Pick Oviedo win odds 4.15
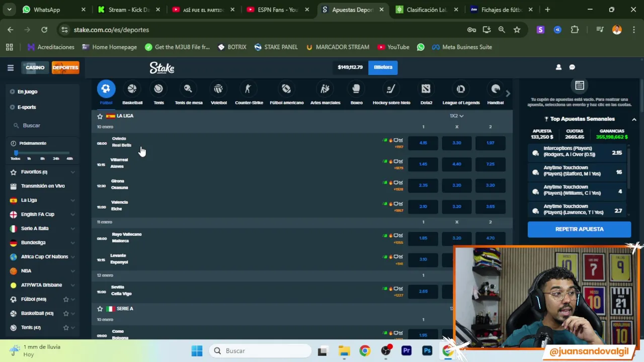This screenshot has height=362, width=644. click(x=423, y=143)
